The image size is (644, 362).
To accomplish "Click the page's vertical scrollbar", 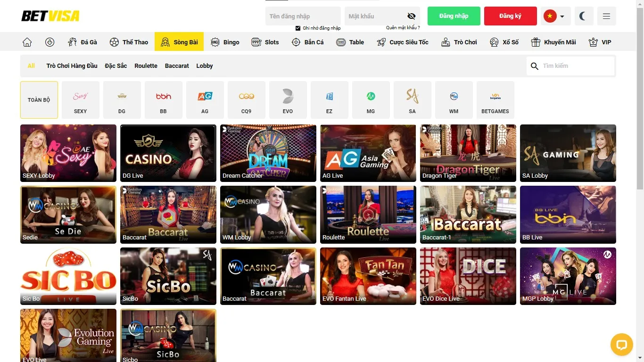I will pos(640,181).
